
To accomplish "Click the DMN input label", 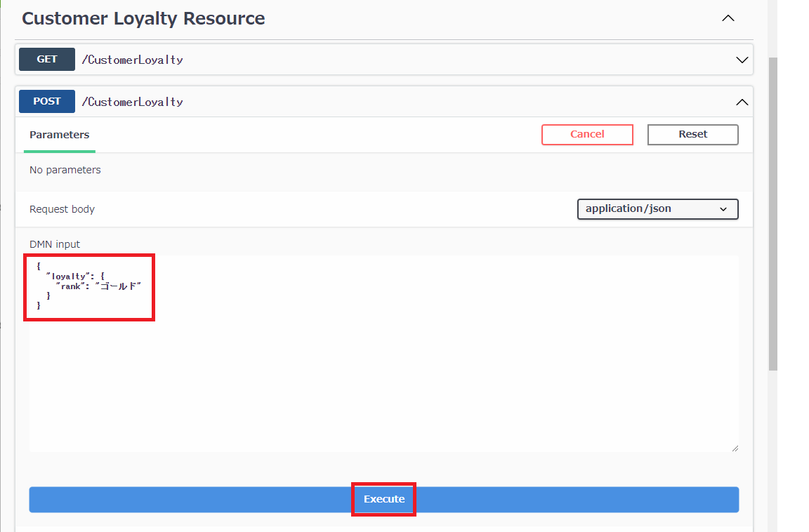I will pyautogui.click(x=55, y=244).
